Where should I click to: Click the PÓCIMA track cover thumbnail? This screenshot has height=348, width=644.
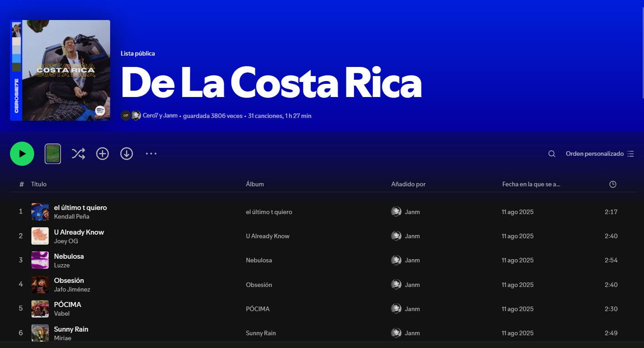coord(40,309)
